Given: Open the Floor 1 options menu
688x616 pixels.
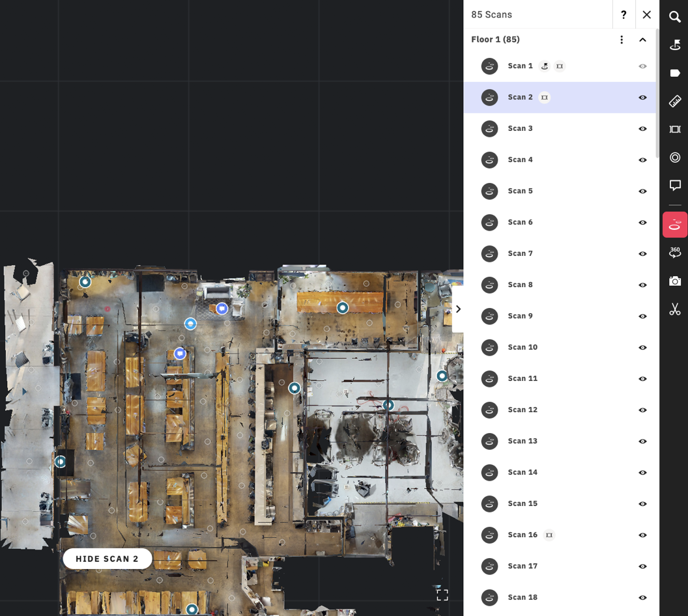Looking at the screenshot, I should coord(621,39).
